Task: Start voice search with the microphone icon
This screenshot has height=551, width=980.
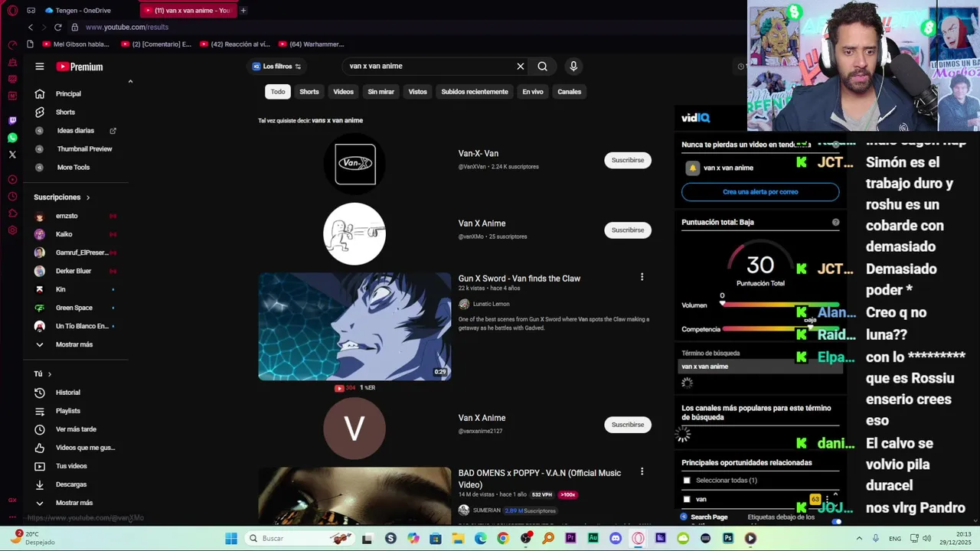Action: pos(573,67)
